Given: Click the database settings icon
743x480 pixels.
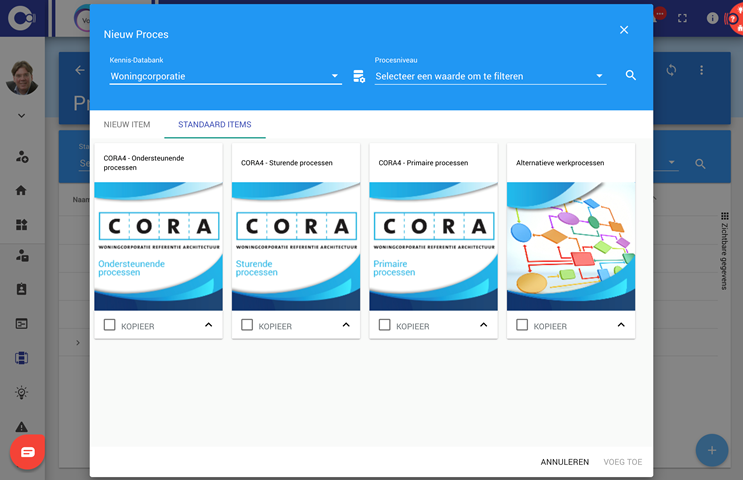Looking at the screenshot, I should point(359,76).
